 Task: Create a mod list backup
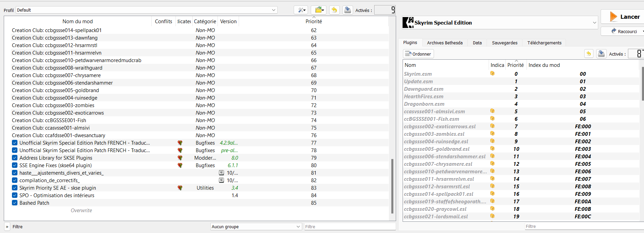click(348, 10)
